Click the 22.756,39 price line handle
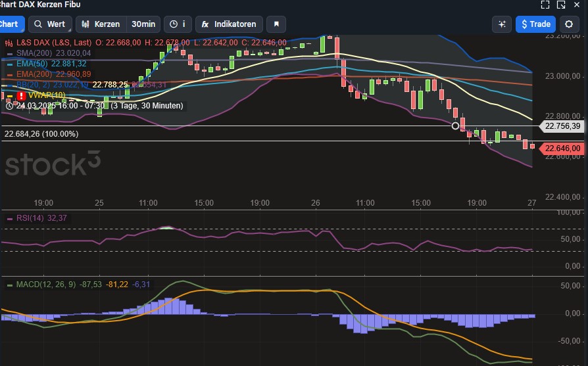588x366 pixels. (456, 126)
